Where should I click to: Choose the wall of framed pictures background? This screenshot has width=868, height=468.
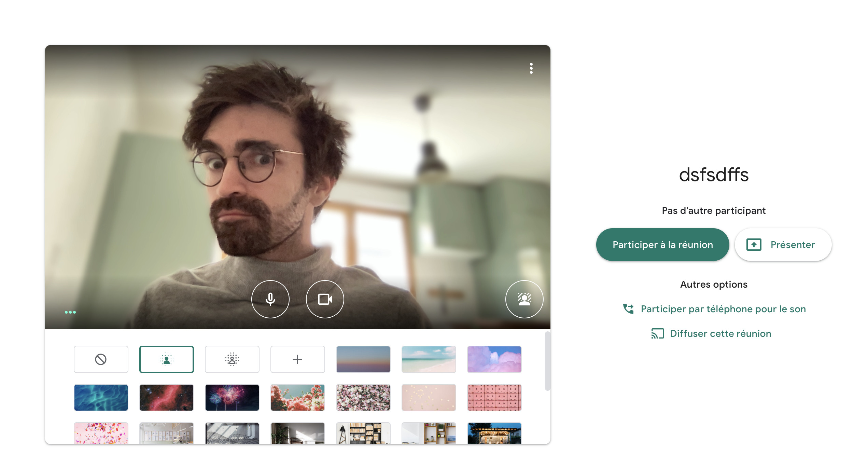[167, 433]
